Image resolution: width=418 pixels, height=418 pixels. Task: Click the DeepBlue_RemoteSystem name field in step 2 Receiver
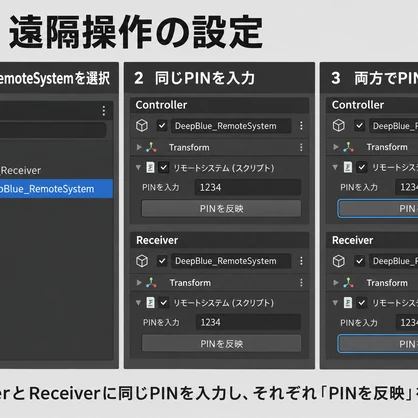click(231, 261)
